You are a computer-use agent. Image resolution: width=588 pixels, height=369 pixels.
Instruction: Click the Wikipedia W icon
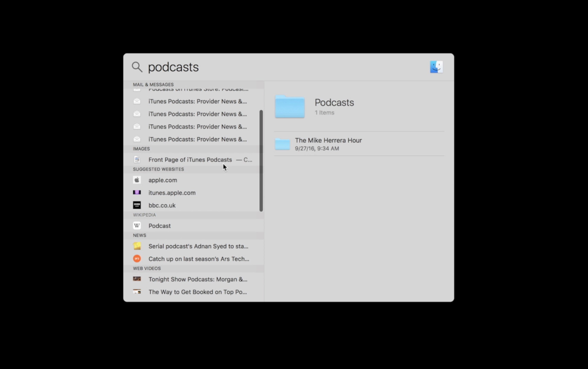point(137,225)
